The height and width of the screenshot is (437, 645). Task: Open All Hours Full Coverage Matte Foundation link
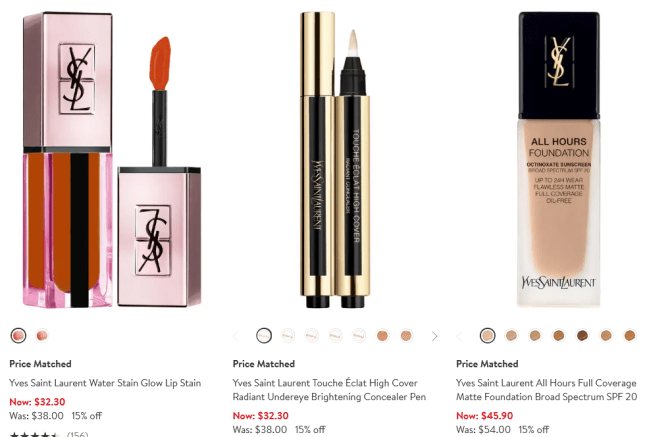[x=546, y=390]
